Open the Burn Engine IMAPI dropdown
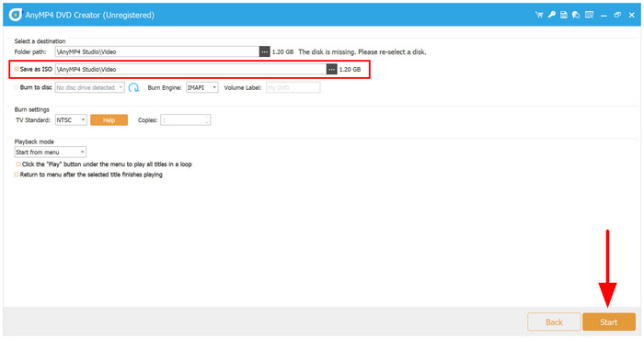This screenshot has width=644, height=339. tap(202, 87)
